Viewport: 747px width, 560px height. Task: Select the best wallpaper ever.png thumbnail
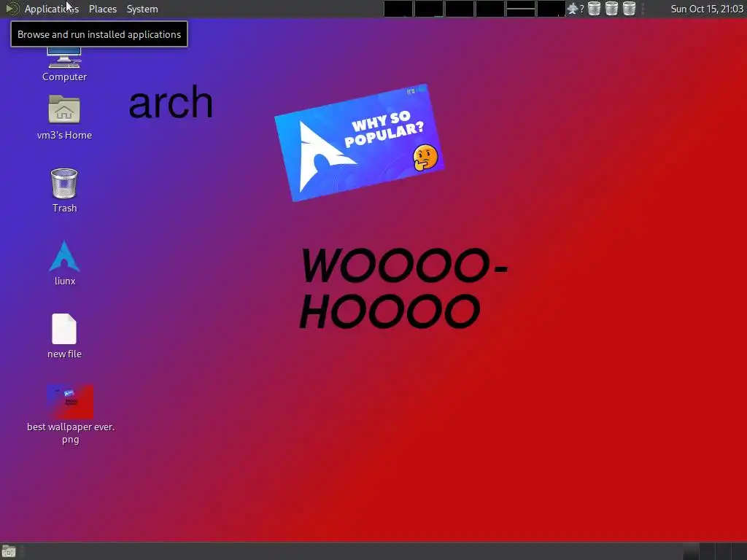coord(70,402)
